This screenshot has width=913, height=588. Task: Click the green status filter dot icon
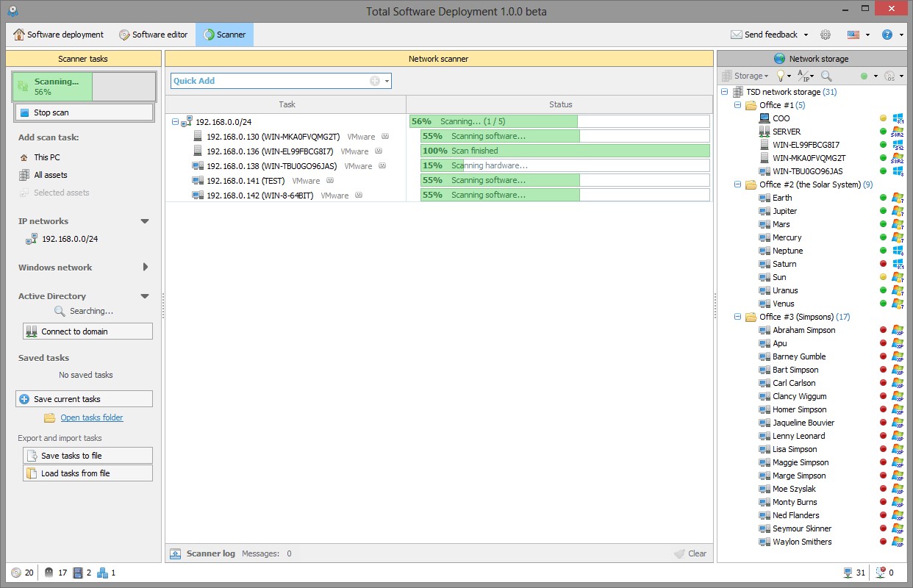864,76
